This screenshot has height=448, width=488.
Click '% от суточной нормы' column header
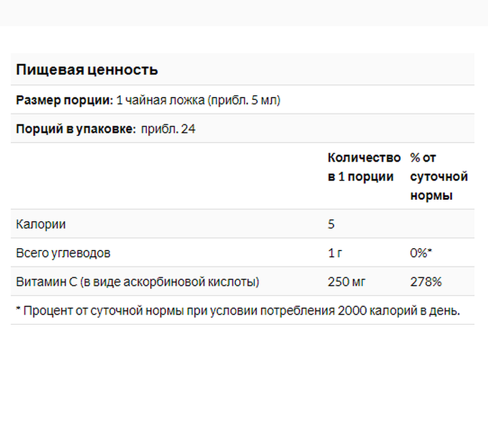tap(439, 177)
